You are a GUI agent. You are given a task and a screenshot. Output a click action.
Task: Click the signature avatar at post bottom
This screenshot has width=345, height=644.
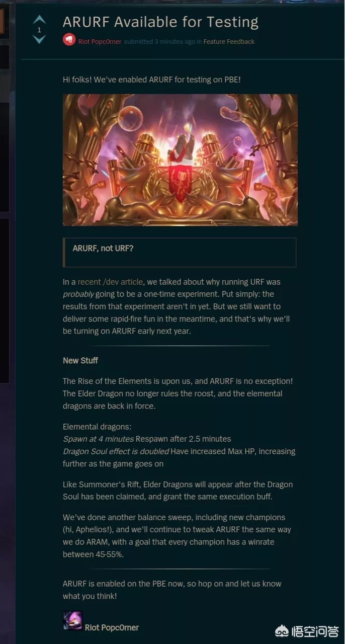coord(72,621)
